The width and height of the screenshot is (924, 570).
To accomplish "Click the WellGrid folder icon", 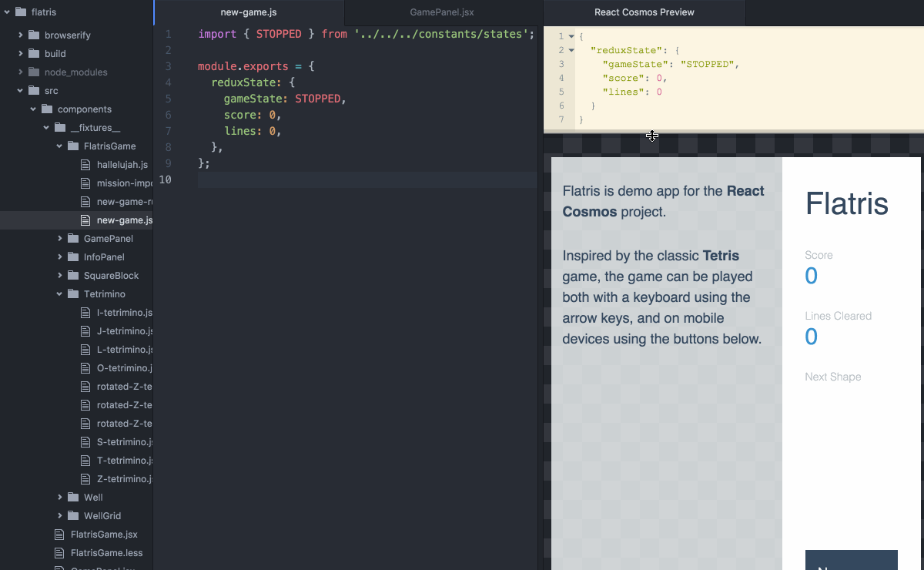I will [72, 516].
